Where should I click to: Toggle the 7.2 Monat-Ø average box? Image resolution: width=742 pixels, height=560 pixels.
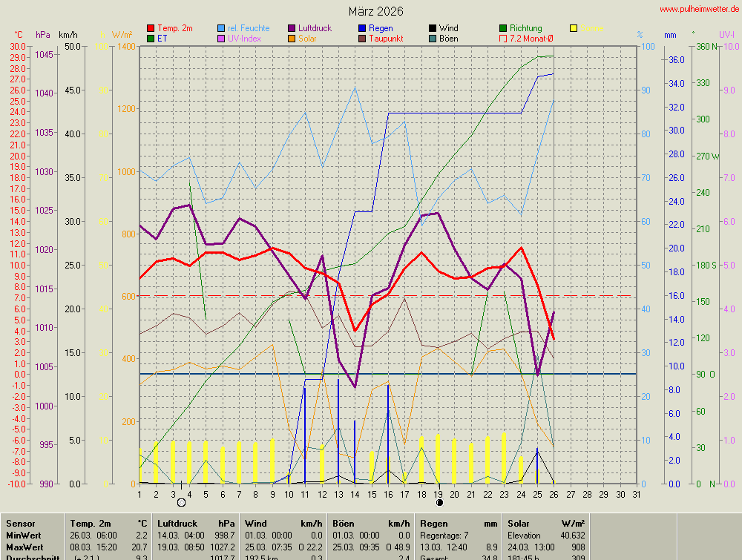(x=503, y=39)
